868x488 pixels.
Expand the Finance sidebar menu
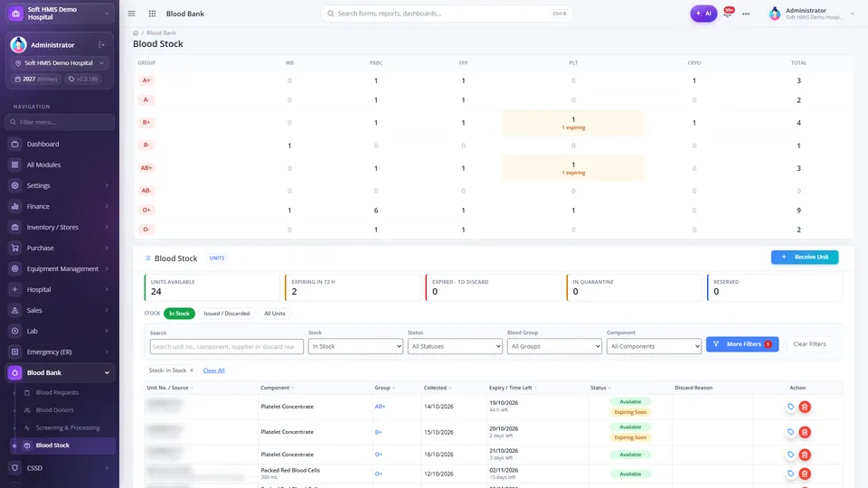coord(60,206)
